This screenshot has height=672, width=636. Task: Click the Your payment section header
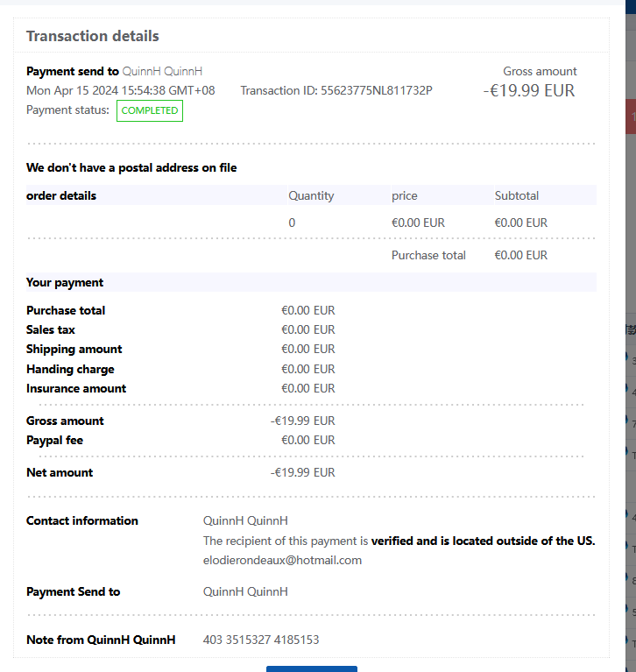pyautogui.click(x=65, y=282)
